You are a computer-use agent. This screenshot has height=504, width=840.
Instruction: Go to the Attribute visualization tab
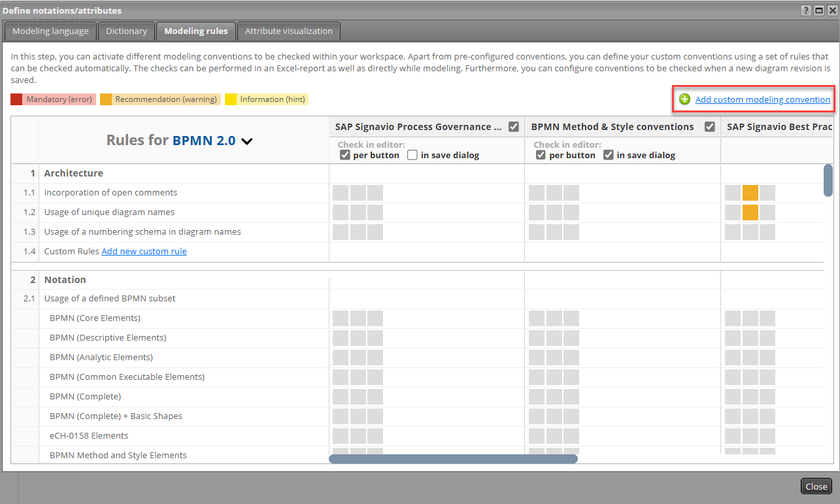288,31
